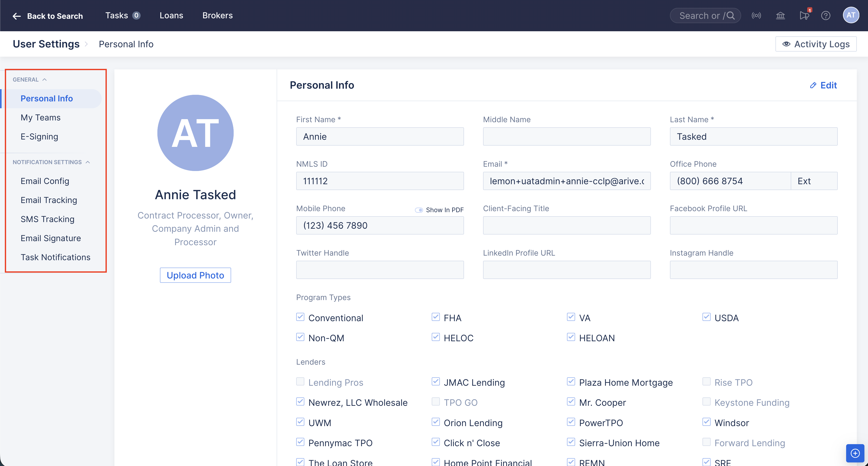Open the help question mark icon
This screenshot has height=466, width=868.
826,15
